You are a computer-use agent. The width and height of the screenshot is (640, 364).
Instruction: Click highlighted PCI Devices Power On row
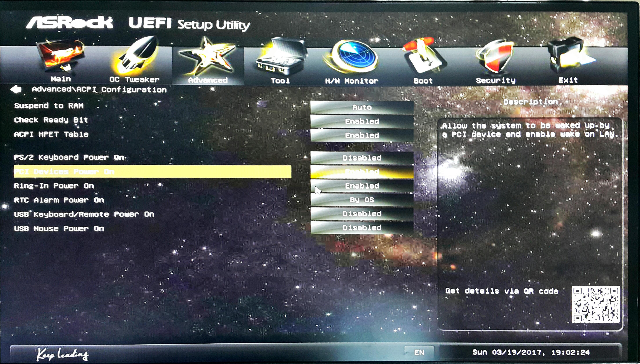152,172
